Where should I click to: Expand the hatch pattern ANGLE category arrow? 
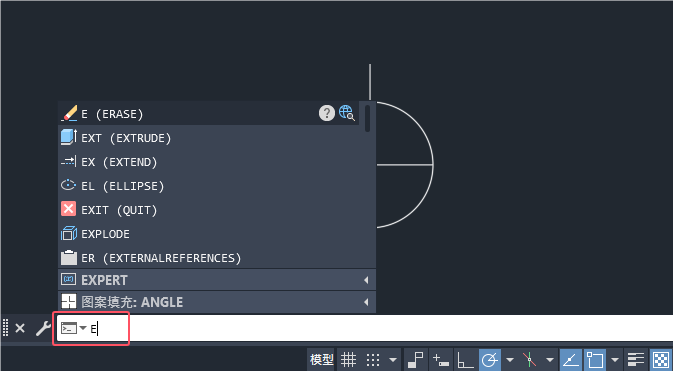click(x=366, y=302)
